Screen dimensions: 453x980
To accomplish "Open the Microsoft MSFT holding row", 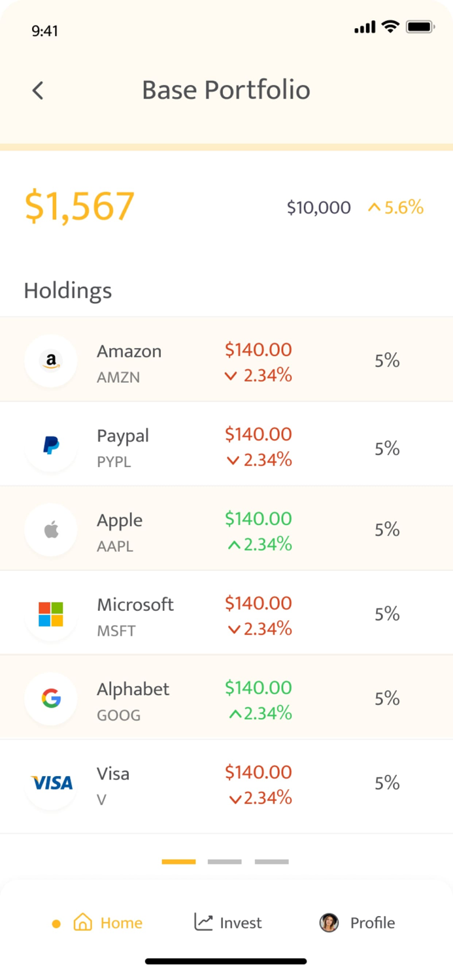I will coord(226,613).
